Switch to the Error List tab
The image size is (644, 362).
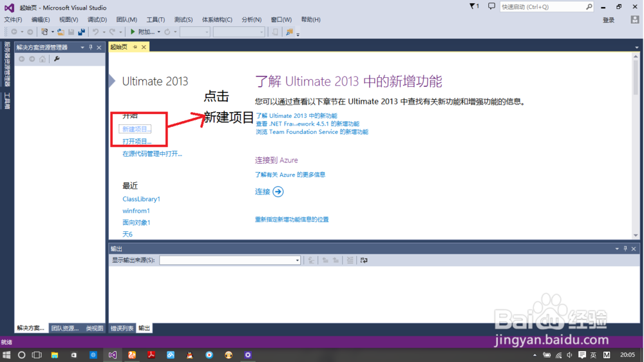(122, 328)
